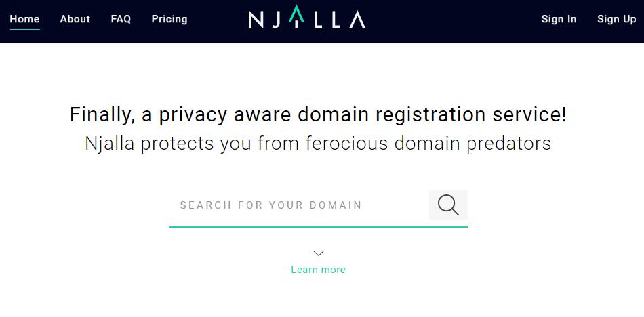Expand the page with the down chevron
Screen dimensions: 644x317
318,253
